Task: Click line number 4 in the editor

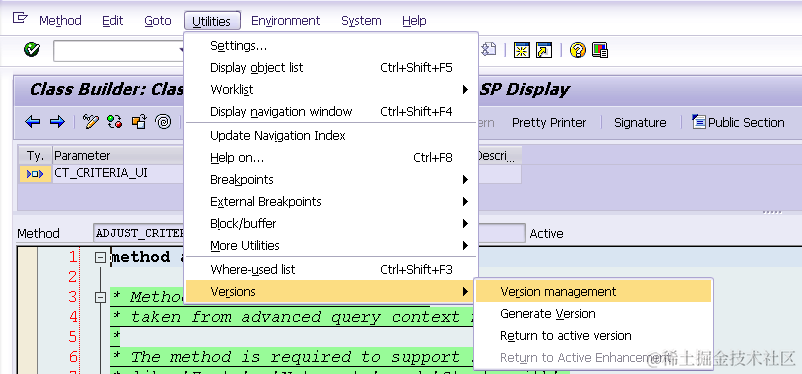Action: pyautogui.click(x=72, y=317)
